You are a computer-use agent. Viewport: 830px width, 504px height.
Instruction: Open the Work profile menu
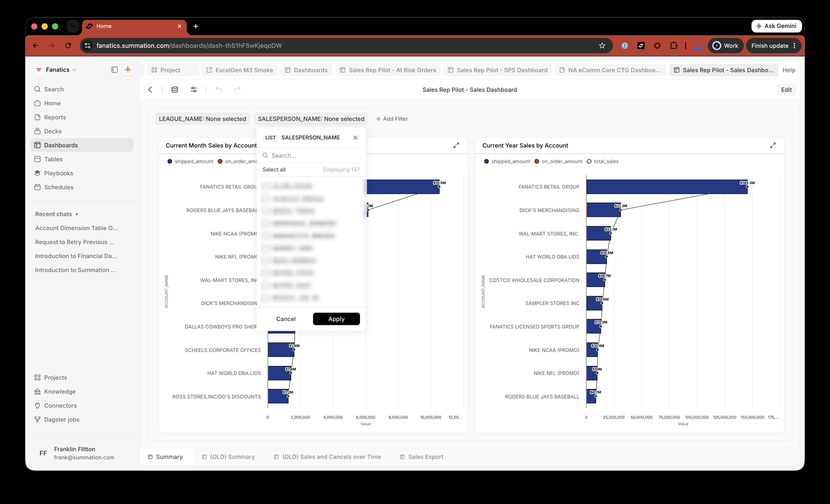725,46
